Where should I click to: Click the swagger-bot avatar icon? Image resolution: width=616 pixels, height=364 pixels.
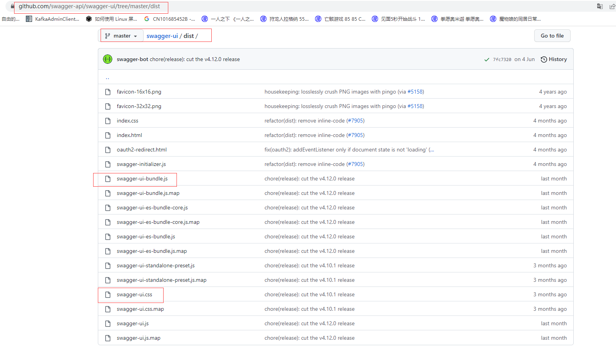[108, 59]
